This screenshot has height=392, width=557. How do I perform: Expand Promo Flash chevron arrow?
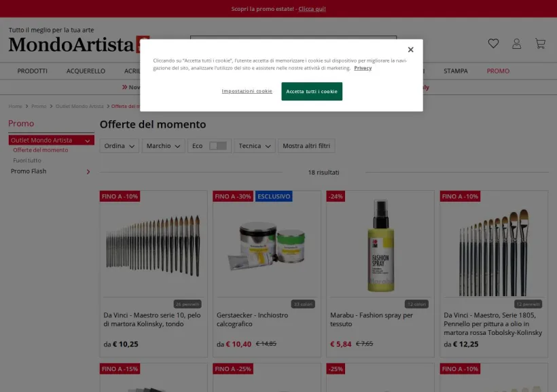click(88, 172)
